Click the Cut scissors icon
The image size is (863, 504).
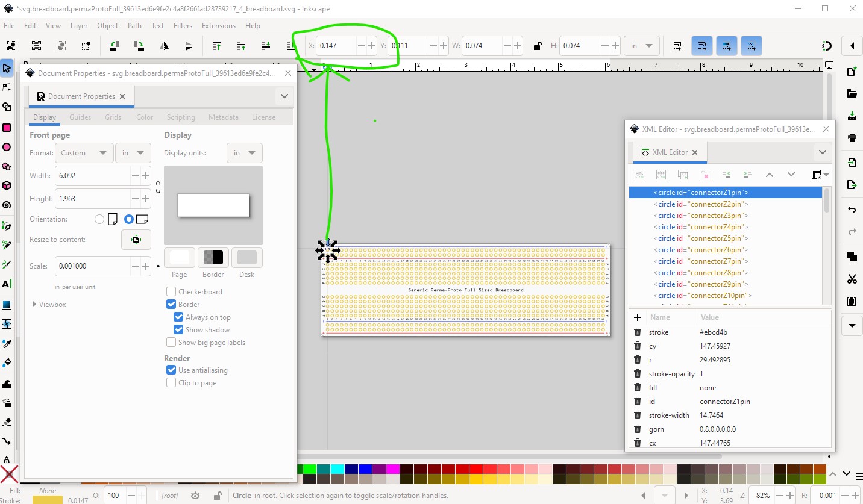pos(852,279)
